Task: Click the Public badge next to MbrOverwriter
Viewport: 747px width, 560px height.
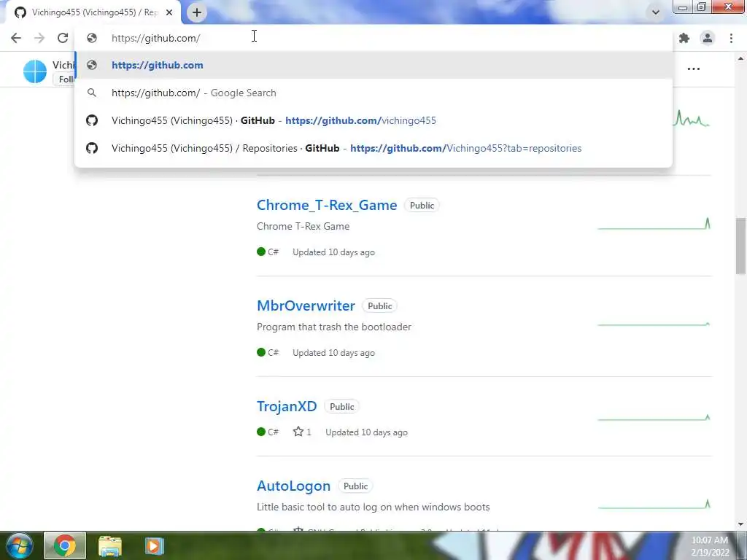Action: (x=379, y=306)
